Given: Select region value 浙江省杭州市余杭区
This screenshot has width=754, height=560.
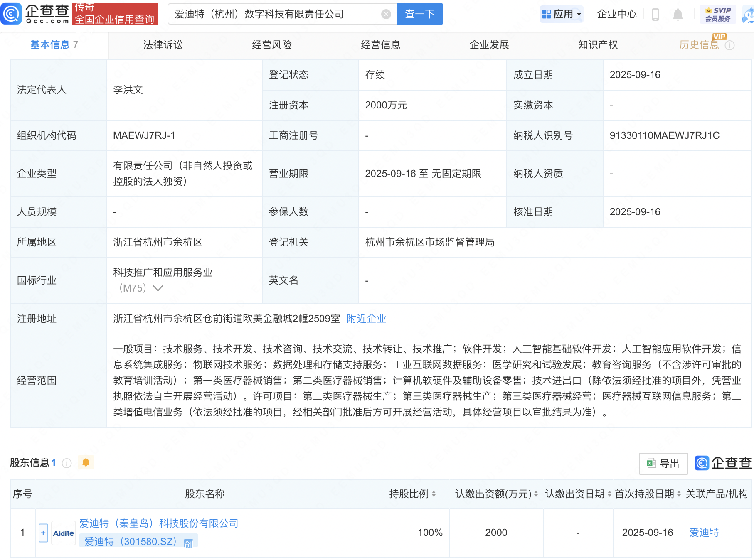Looking at the screenshot, I should pos(158,242).
